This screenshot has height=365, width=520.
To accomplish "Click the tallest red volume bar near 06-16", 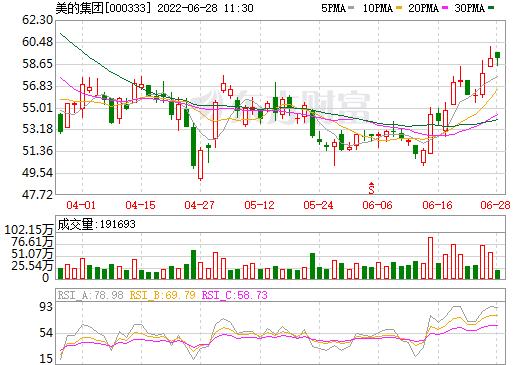I will pyautogui.click(x=430, y=258).
